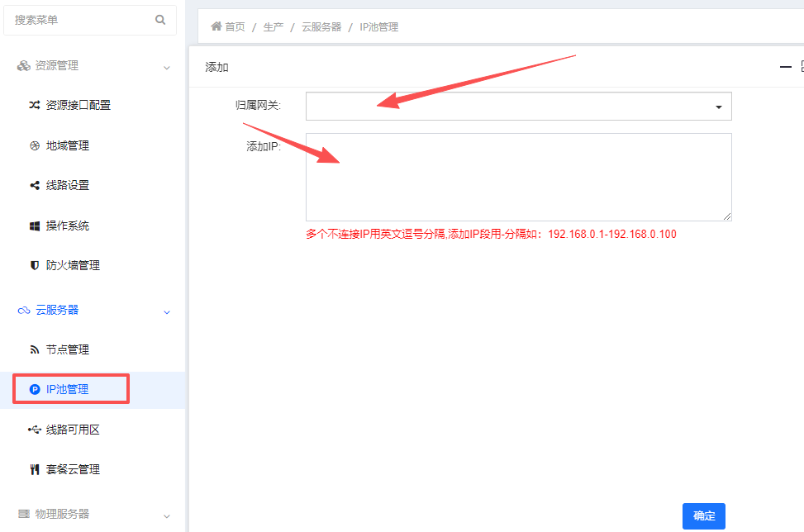Select the 线路可用区 icon
804x532 pixels.
33,429
